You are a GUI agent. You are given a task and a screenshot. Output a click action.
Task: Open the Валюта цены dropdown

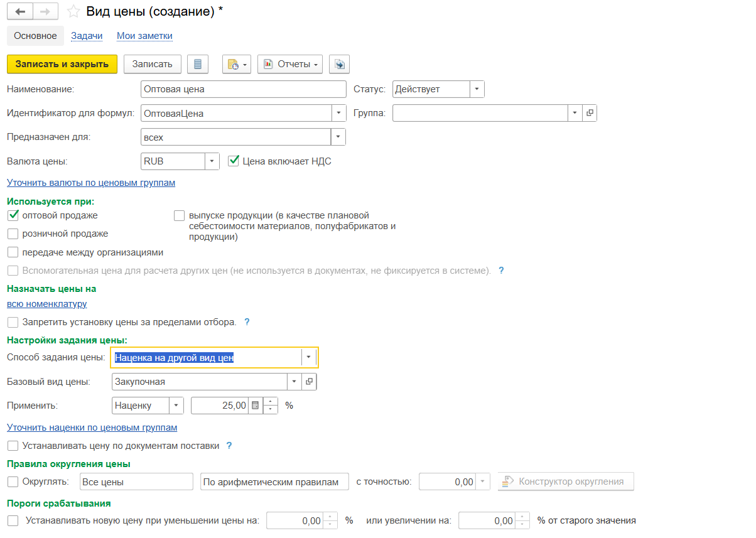coord(212,161)
